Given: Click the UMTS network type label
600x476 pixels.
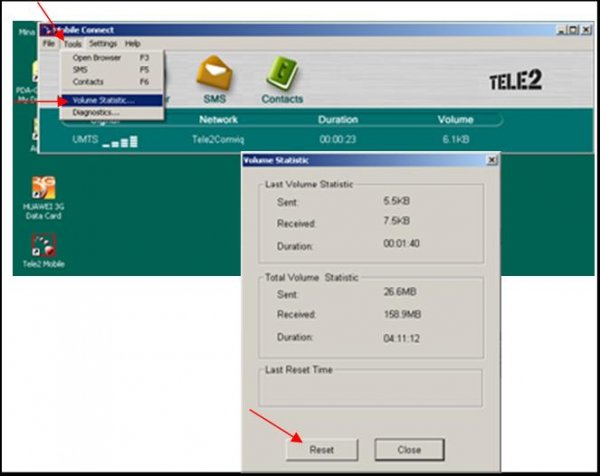Looking at the screenshot, I should pyautogui.click(x=85, y=139).
